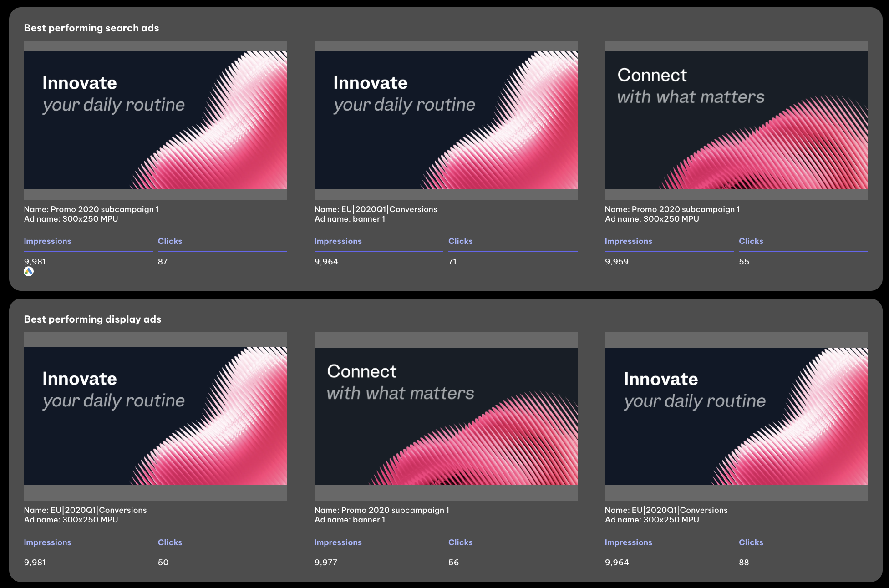Open the search ads Connect banner thumbnail
Viewport: 889px width, 588px height.
pyautogui.click(x=736, y=120)
